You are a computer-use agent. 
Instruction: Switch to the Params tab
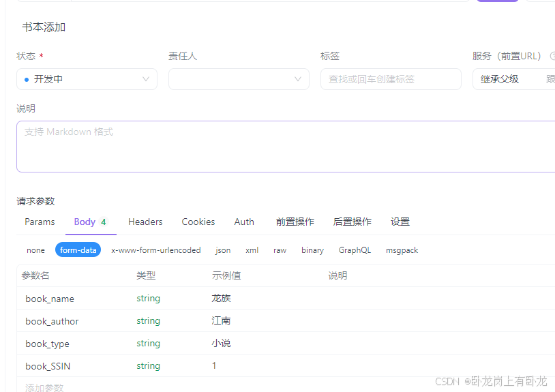click(x=40, y=222)
